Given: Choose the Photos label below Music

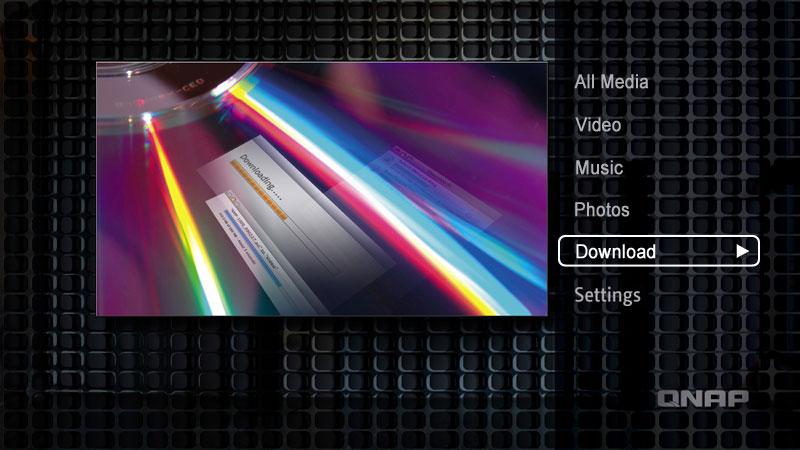Looking at the screenshot, I should pyautogui.click(x=602, y=210).
